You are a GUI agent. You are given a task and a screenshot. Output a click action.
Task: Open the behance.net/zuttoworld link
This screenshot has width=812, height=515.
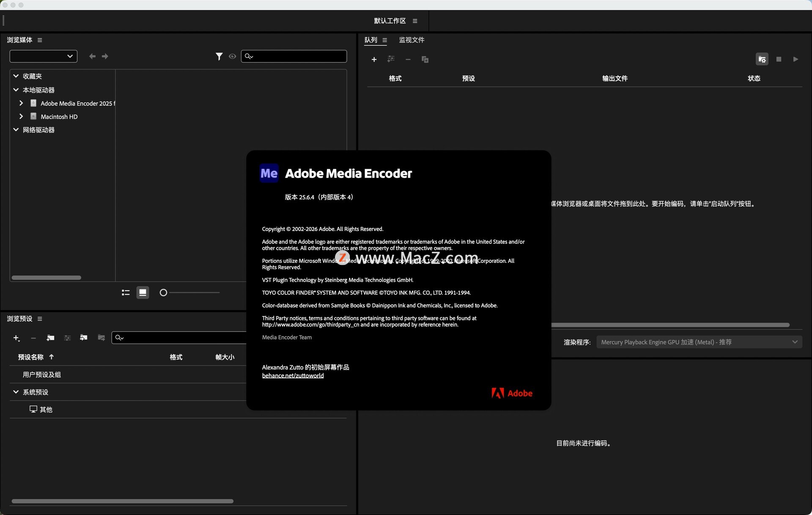pos(293,375)
